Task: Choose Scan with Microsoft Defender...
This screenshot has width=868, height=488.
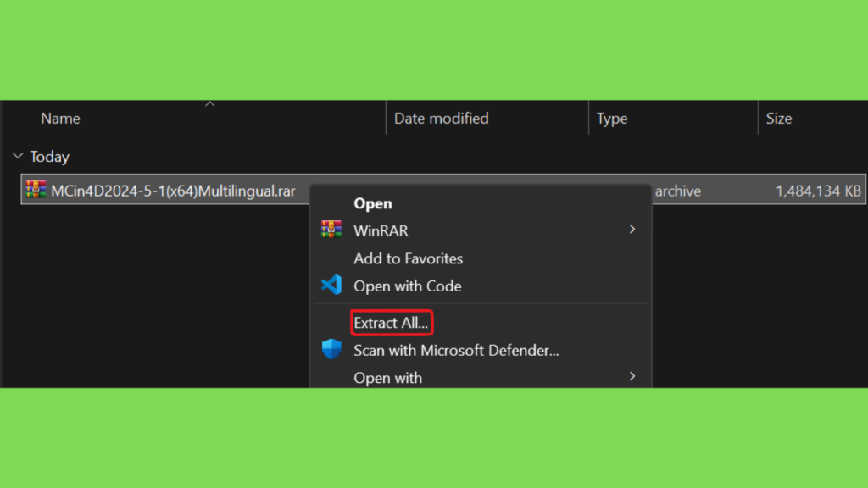Action: [x=456, y=350]
